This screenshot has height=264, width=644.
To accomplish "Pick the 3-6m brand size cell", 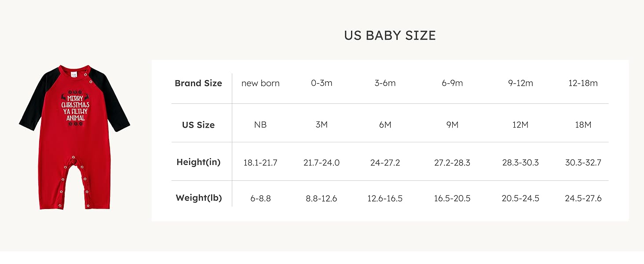I will point(385,83).
